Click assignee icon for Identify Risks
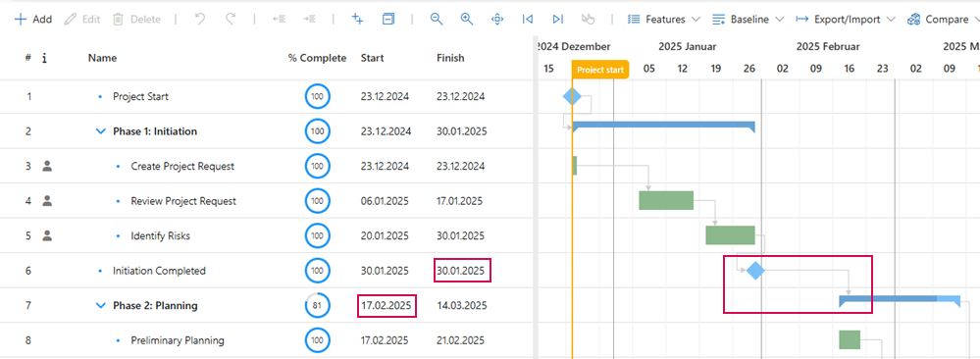Viewport: 980px width, 359px height. point(47,235)
